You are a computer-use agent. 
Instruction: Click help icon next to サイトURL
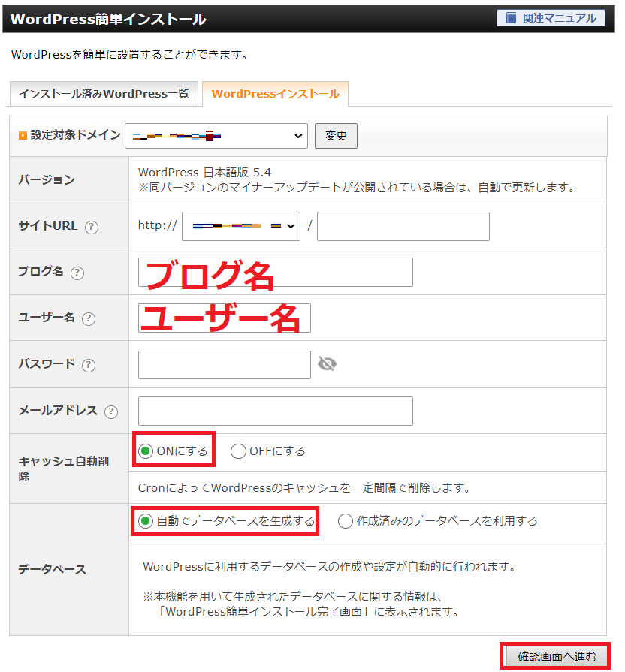[x=92, y=227]
